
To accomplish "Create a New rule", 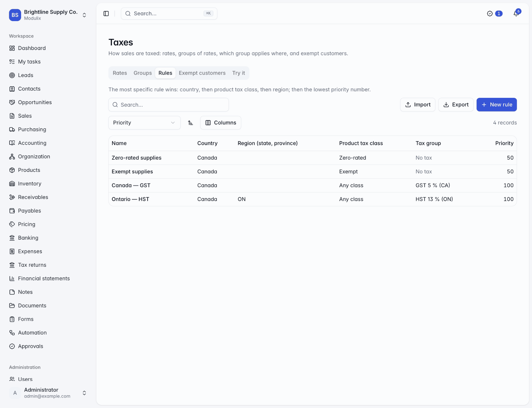I will pos(497,105).
